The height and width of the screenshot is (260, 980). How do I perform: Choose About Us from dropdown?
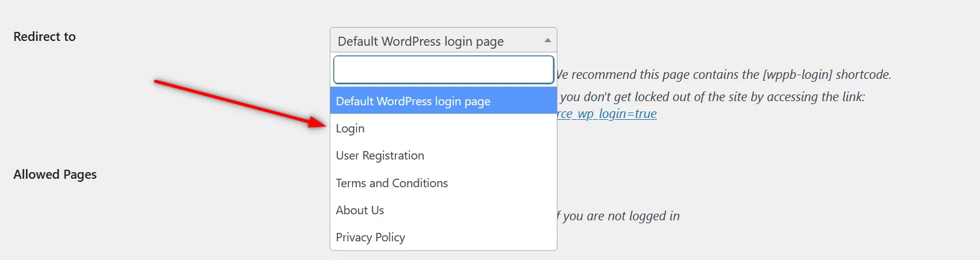point(360,210)
